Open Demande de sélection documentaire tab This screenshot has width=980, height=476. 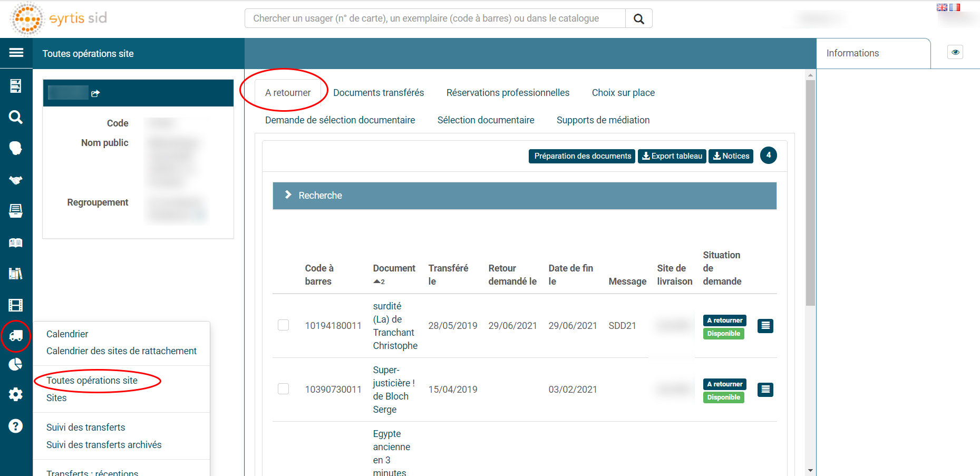[x=340, y=120]
